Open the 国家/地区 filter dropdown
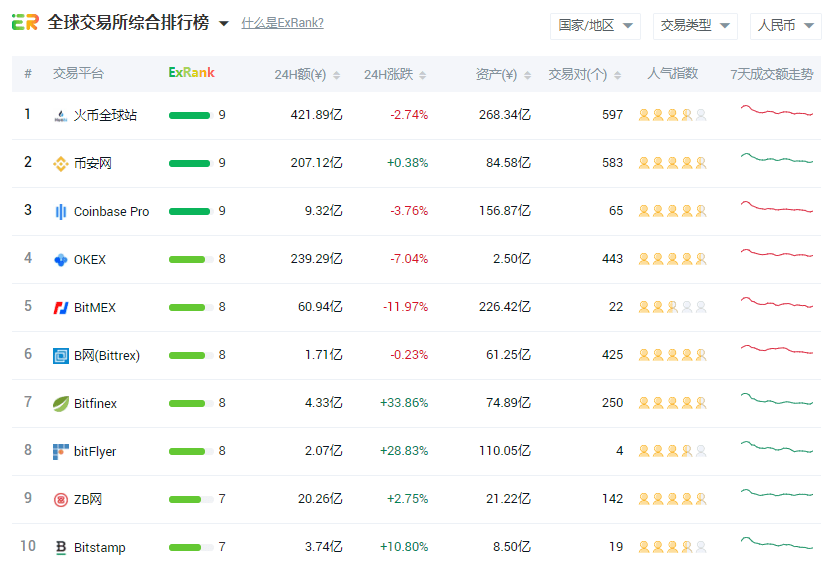 595,26
